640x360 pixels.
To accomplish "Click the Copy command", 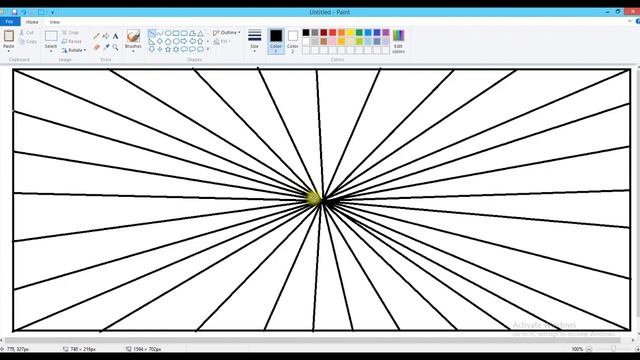I will (x=28, y=41).
